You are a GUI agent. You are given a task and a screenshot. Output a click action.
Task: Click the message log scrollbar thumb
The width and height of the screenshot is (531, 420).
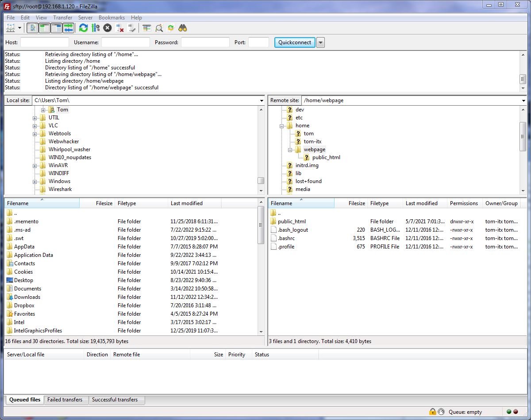pos(523,79)
